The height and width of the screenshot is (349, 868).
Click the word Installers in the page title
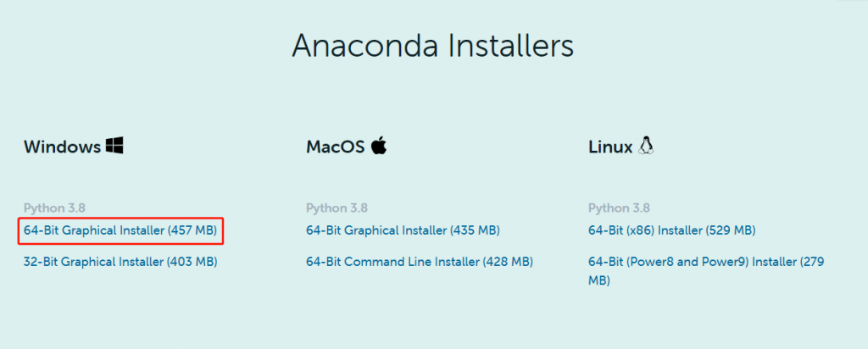510,47
